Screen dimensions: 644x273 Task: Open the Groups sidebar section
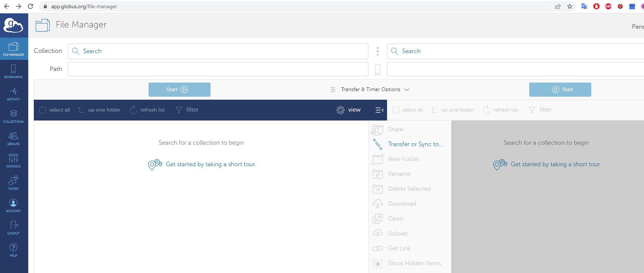coord(13,138)
